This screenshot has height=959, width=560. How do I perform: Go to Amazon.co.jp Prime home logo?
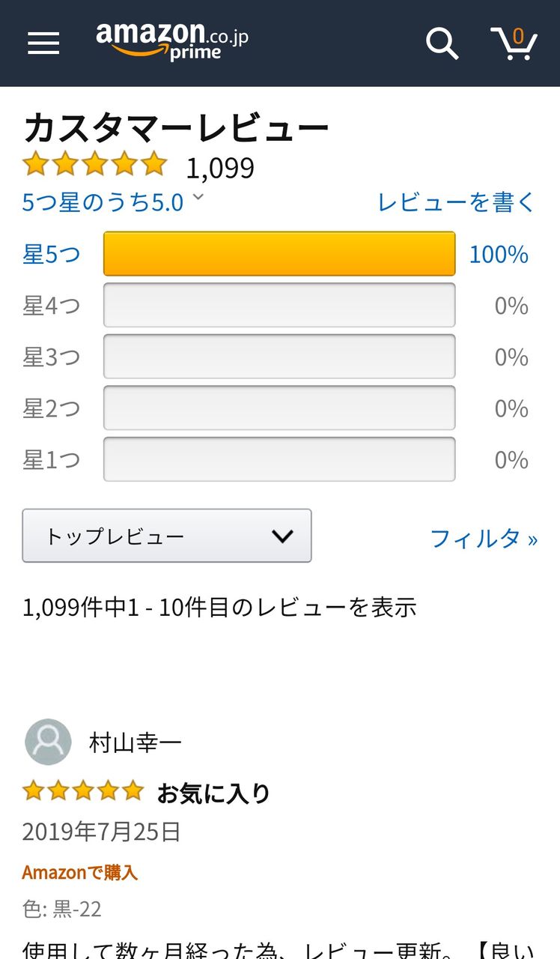pos(171,40)
